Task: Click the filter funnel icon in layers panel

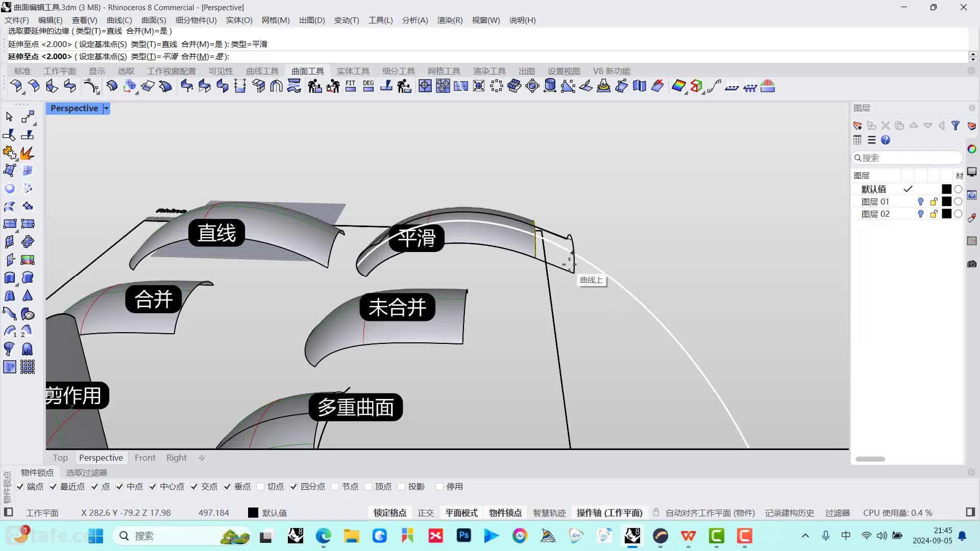Action: pyautogui.click(x=955, y=126)
